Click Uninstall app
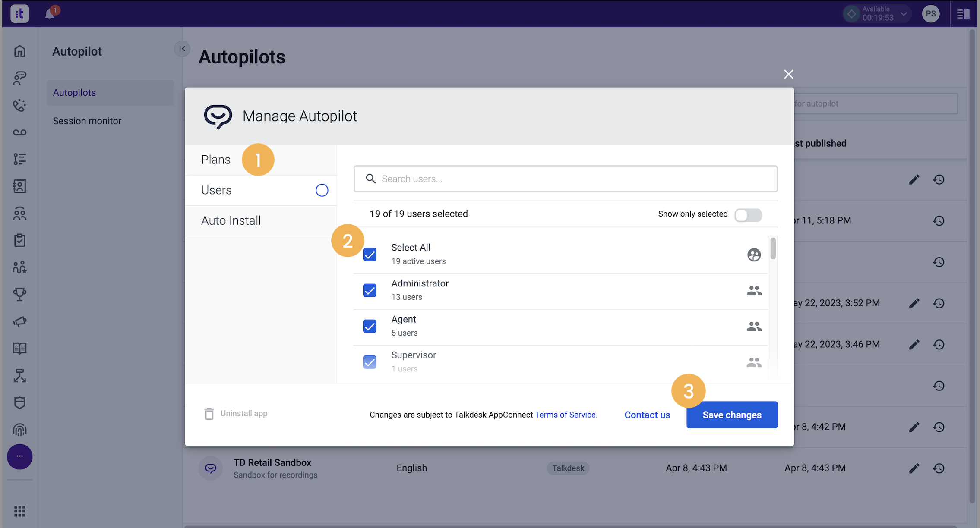This screenshot has height=528, width=980. pos(235,414)
